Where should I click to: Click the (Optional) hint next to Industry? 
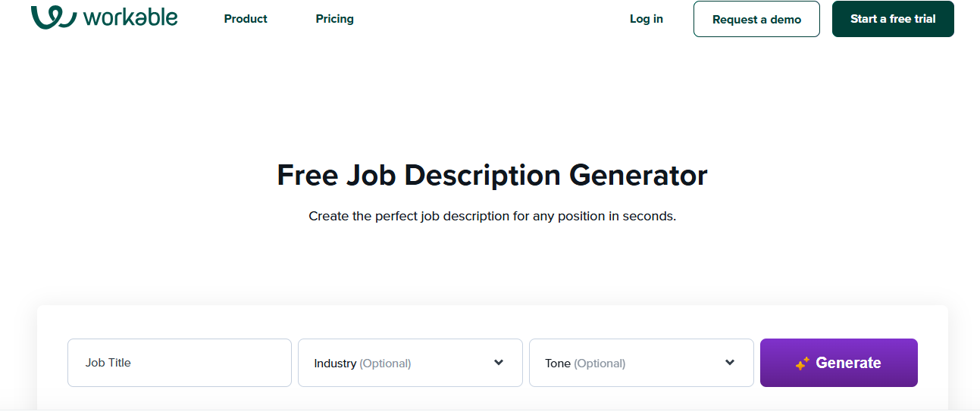[x=385, y=364]
